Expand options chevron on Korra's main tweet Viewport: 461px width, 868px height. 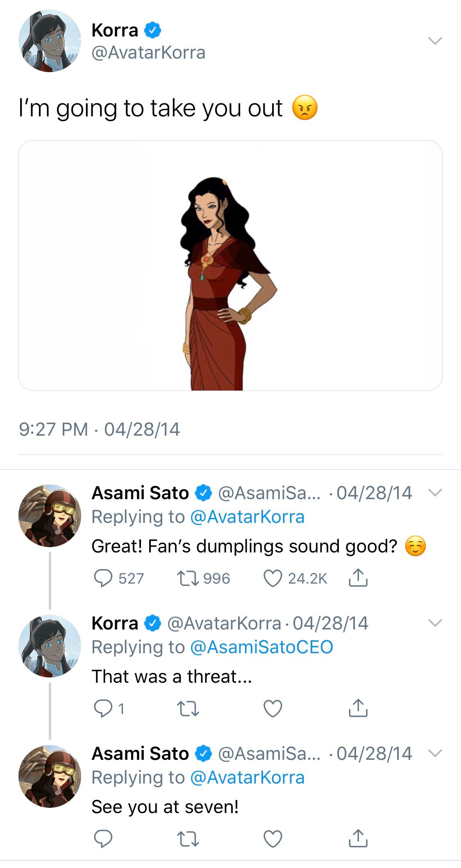[435, 41]
